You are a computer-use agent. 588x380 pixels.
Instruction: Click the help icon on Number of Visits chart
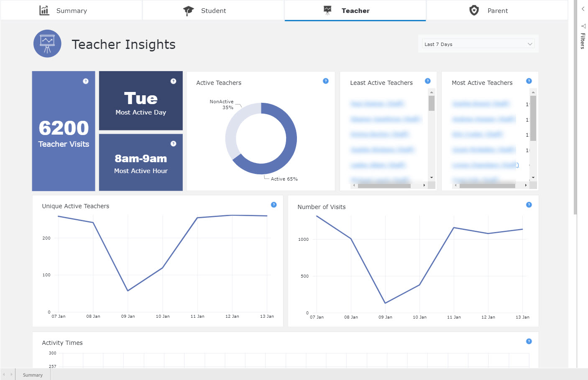529,205
